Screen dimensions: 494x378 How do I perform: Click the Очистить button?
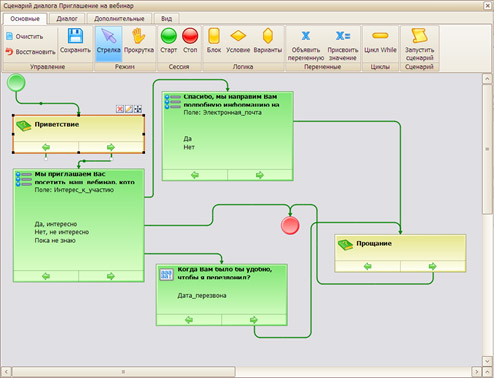[x=25, y=36]
